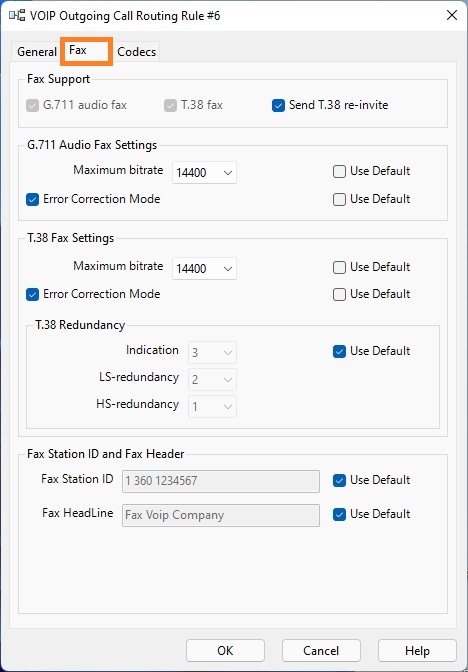Toggle T.38 Error Correction Mode checkbox
The height and width of the screenshot is (672, 468).
[33, 294]
